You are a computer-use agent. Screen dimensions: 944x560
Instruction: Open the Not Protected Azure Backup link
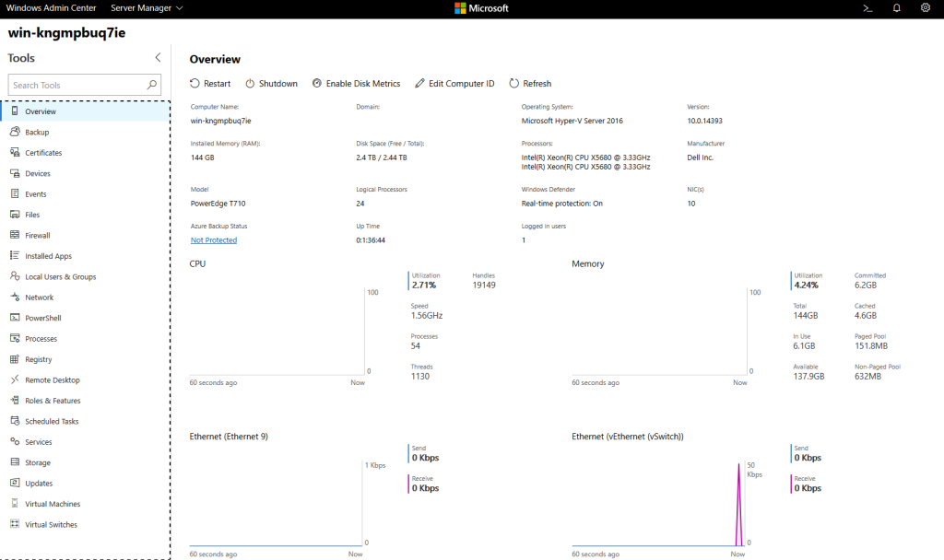pos(214,240)
